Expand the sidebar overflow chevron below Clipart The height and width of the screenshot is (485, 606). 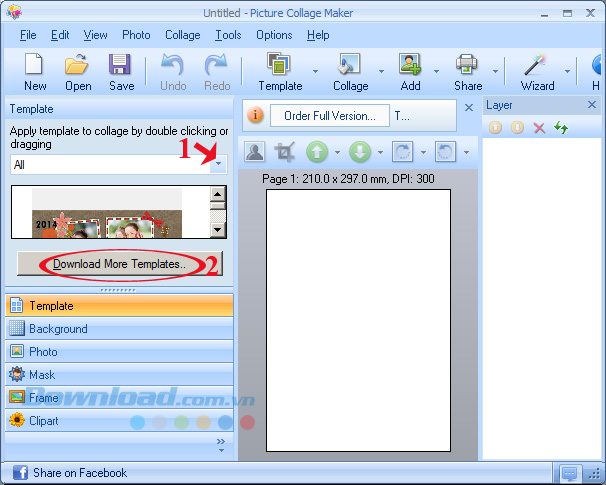tap(221, 445)
